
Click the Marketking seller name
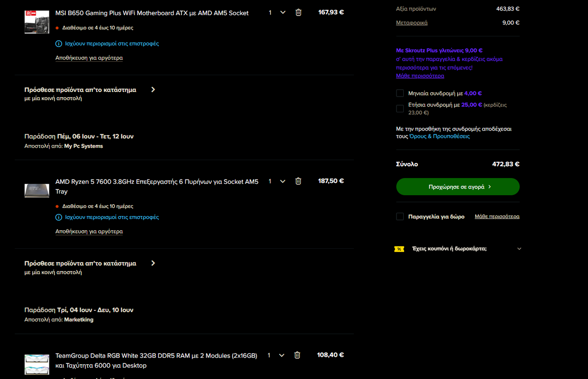click(x=79, y=320)
